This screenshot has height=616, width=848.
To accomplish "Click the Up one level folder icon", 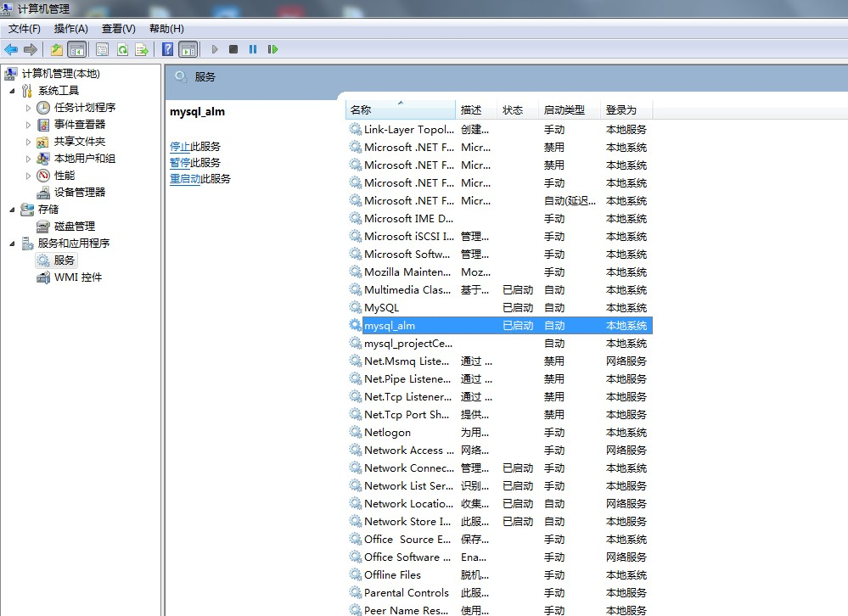I will tap(57, 49).
